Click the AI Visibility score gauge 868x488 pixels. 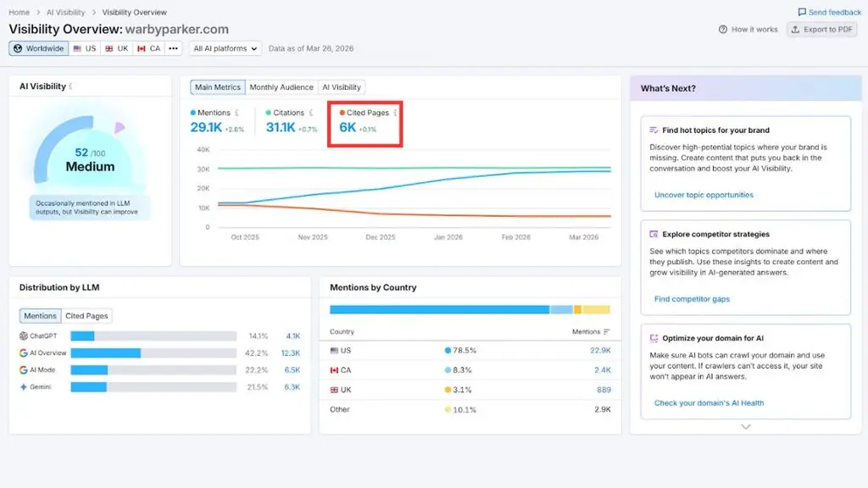88,151
